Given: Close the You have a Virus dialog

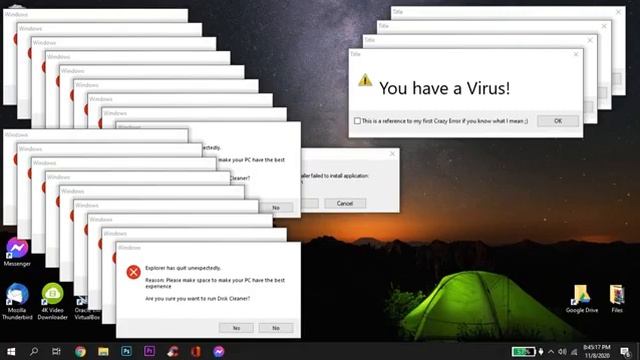Looking at the screenshot, I should click(x=576, y=54).
